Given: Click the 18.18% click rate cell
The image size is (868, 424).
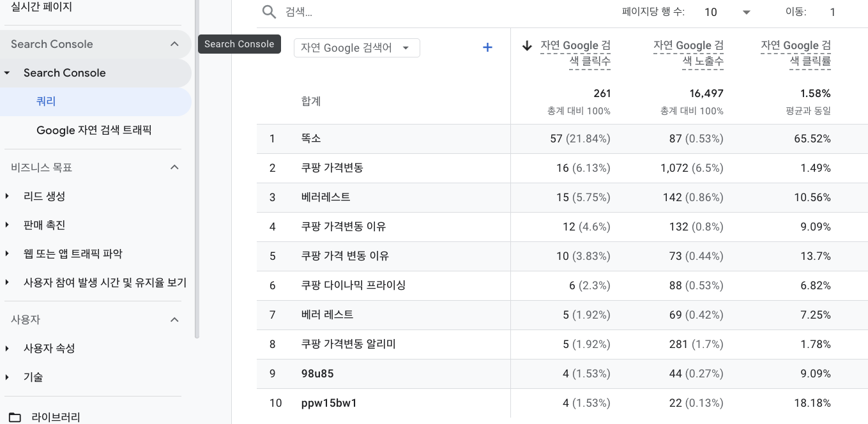Looking at the screenshot, I should point(812,403).
